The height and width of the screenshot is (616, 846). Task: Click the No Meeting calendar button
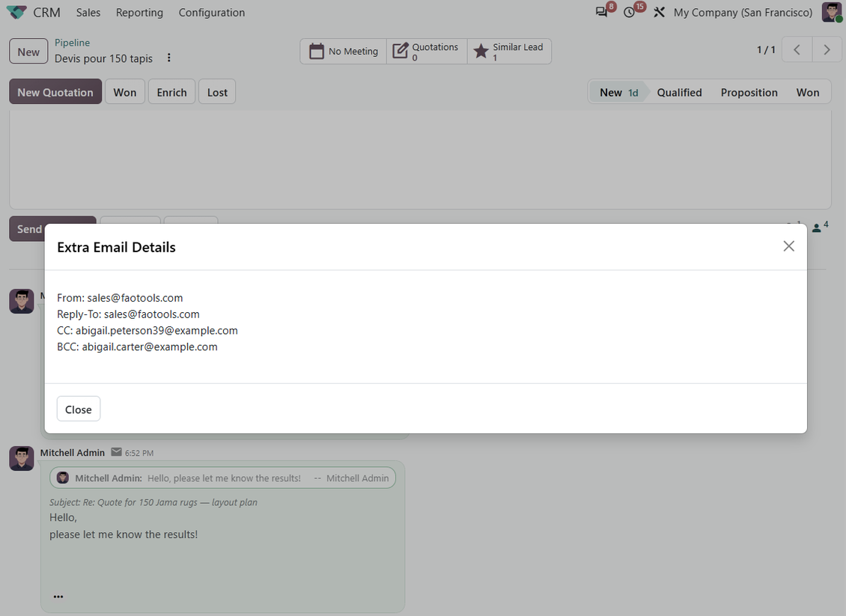tap(343, 51)
